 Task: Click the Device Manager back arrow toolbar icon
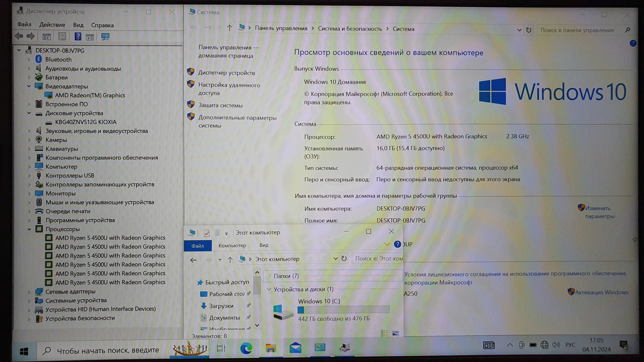(x=19, y=36)
